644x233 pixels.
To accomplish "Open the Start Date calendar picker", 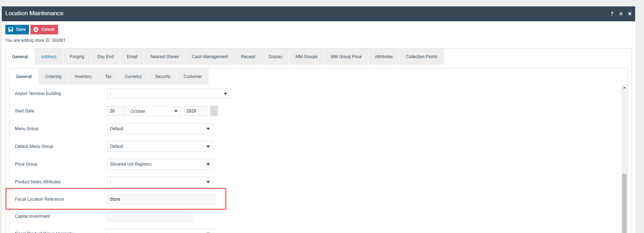I will coord(213,111).
